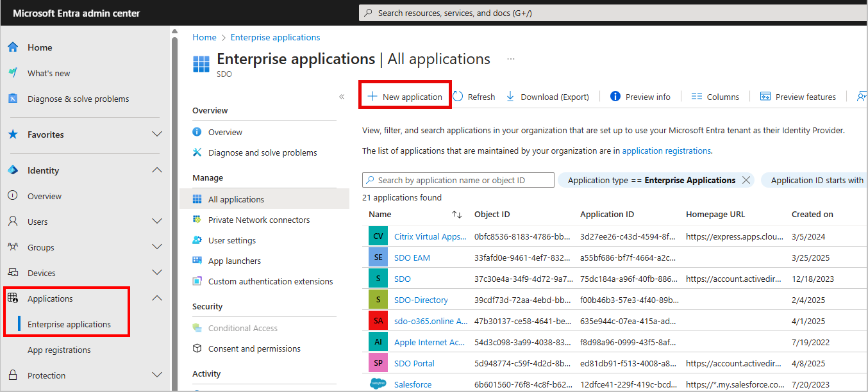The width and height of the screenshot is (868, 392).
Task: Open Preview features
Action: [798, 97]
